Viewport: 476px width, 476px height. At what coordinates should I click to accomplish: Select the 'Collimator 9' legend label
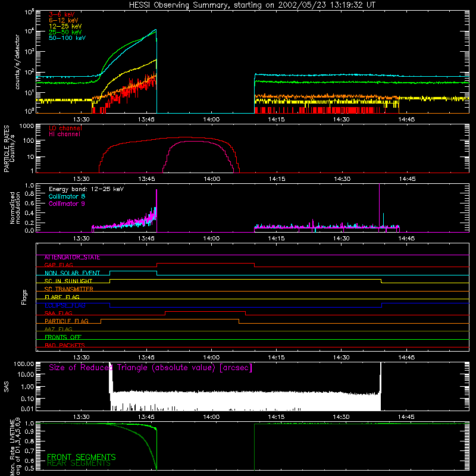[x=67, y=203]
